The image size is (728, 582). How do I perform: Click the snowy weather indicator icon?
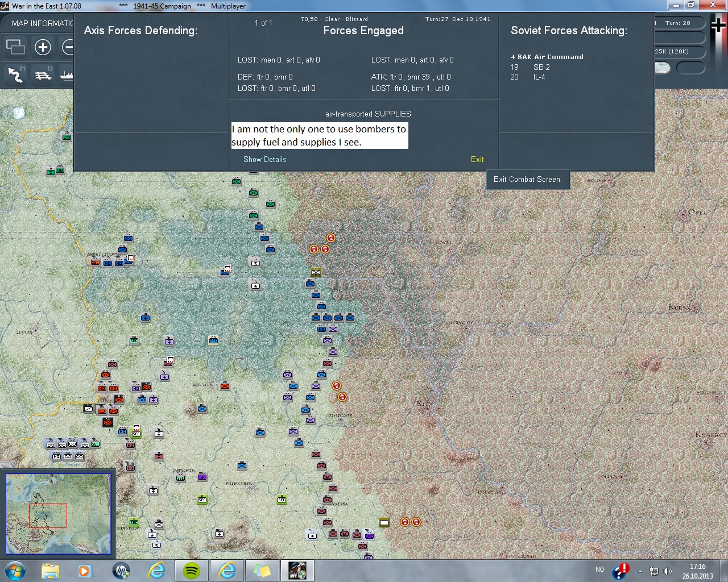663,68
